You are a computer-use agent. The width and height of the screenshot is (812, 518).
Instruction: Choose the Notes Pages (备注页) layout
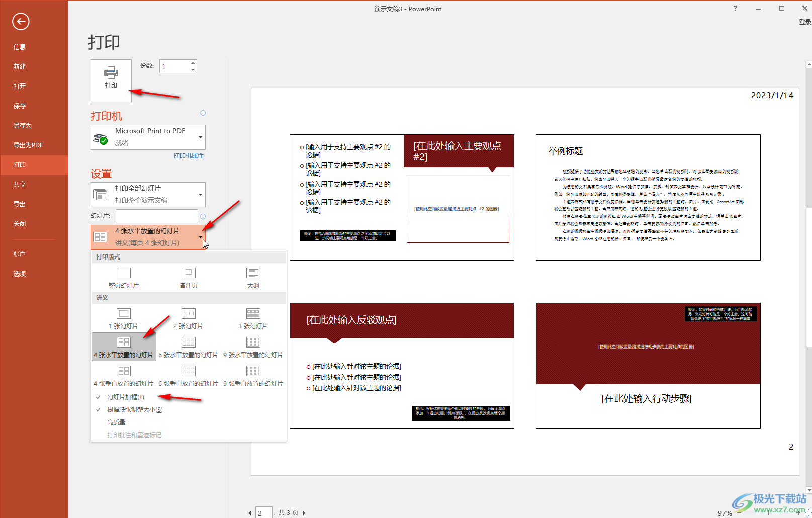(189, 278)
